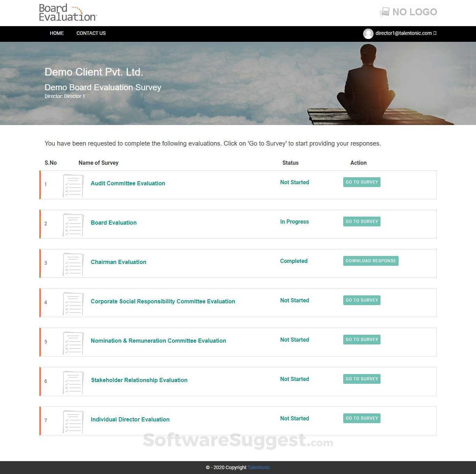
Task: Click the Nomination & Remuneration survey clipboard icon
Action: pos(72,343)
